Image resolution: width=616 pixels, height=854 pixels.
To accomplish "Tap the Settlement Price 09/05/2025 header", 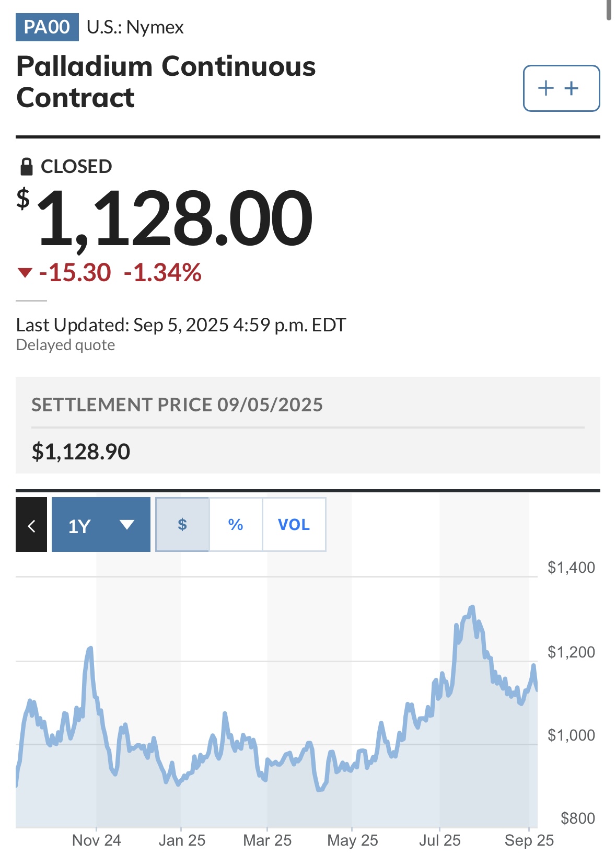I will tap(177, 405).
